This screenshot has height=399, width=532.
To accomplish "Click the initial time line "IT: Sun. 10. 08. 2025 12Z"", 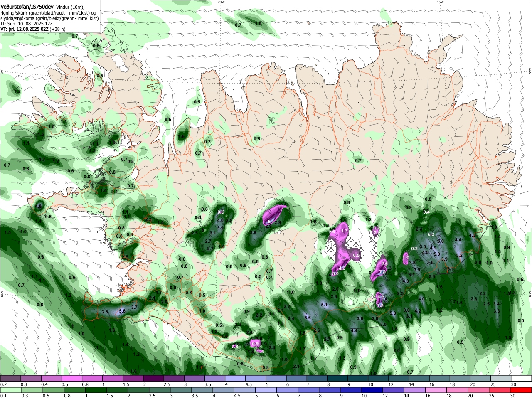I will (x=27, y=24).
